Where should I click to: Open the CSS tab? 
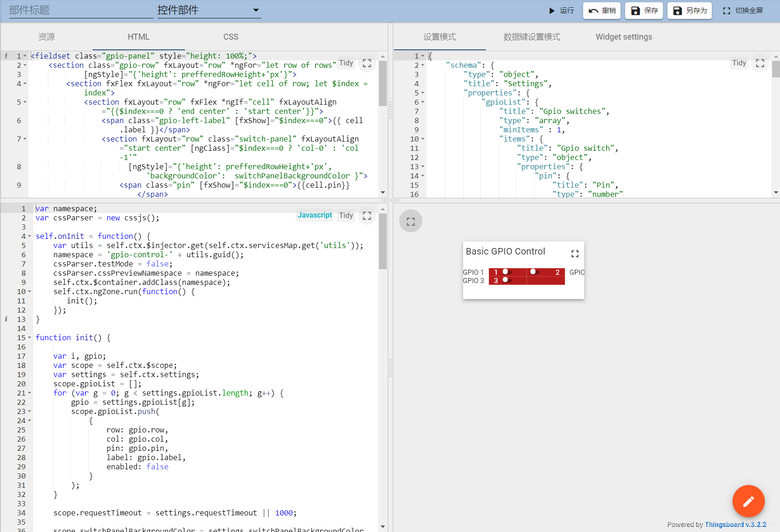(231, 37)
